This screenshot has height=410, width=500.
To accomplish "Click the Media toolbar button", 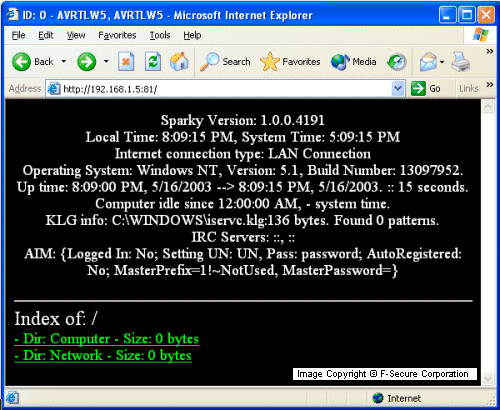I will coord(354,62).
